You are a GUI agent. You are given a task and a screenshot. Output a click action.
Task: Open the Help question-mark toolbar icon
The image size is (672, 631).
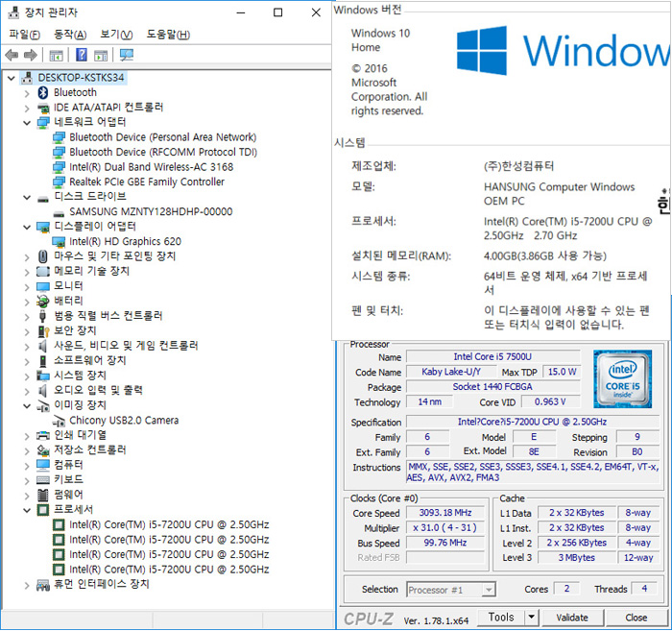pos(81,55)
